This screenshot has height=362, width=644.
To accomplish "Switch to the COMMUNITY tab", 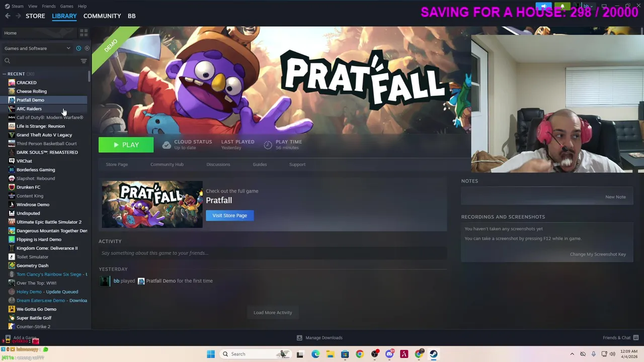I will point(102,16).
